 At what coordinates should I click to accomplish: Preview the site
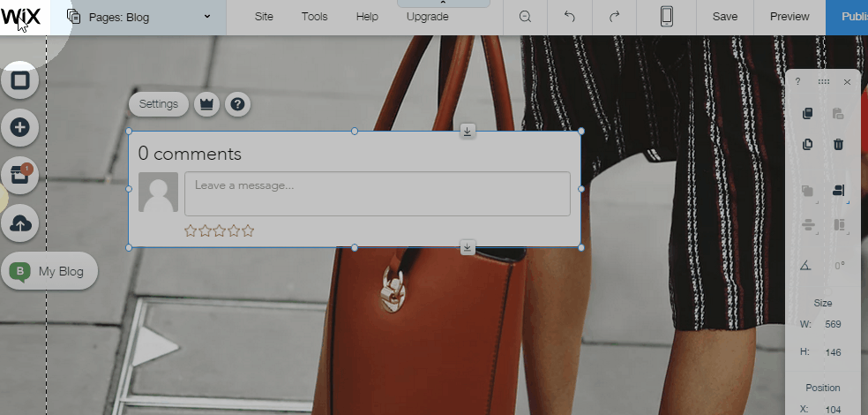point(789,17)
